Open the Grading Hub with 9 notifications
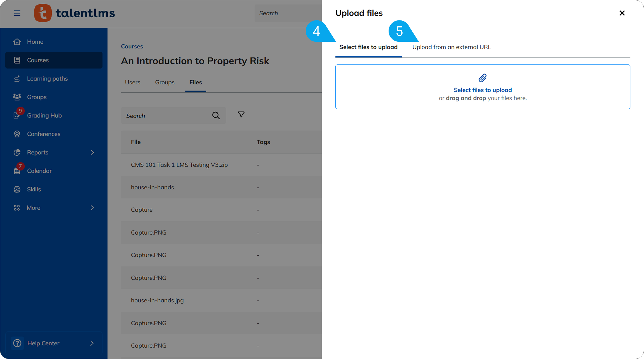Image resolution: width=644 pixels, height=359 pixels. coord(44,115)
